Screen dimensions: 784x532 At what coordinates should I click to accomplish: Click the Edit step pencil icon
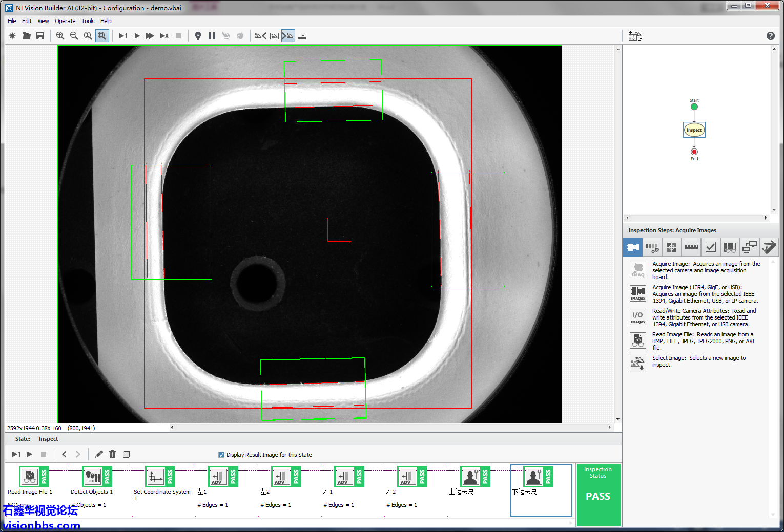(x=99, y=454)
